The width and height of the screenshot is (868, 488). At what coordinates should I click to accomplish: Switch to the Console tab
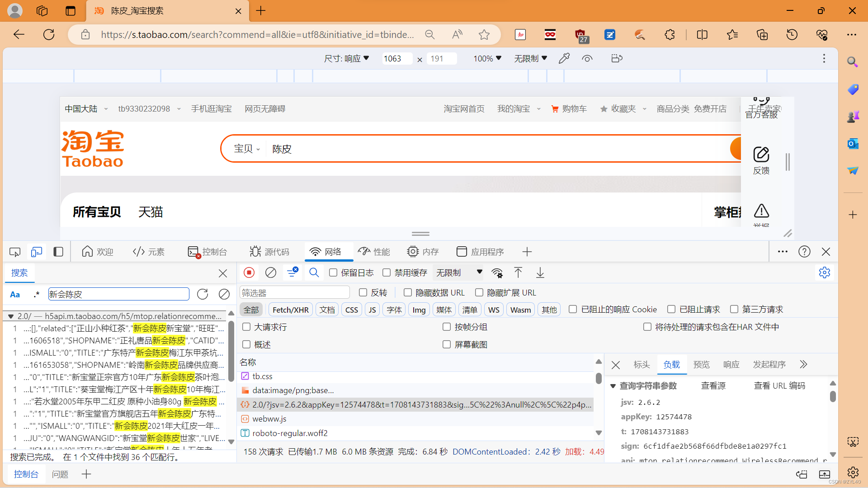pyautogui.click(x=208, y=252)
